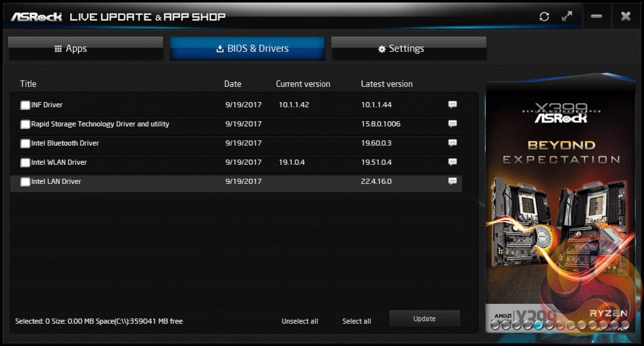Viewport: 644px width, 346px height.
Task: Click the Update button
Action: [424, 319]
